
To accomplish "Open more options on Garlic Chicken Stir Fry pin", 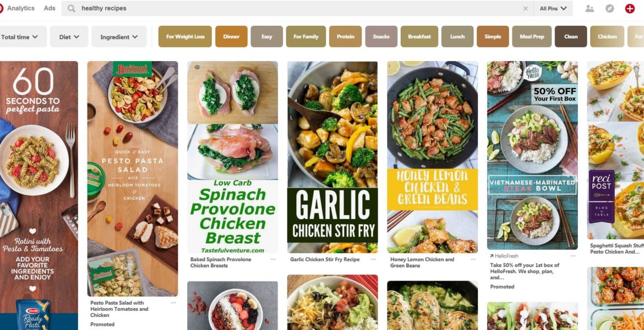I will coord(373,260).
